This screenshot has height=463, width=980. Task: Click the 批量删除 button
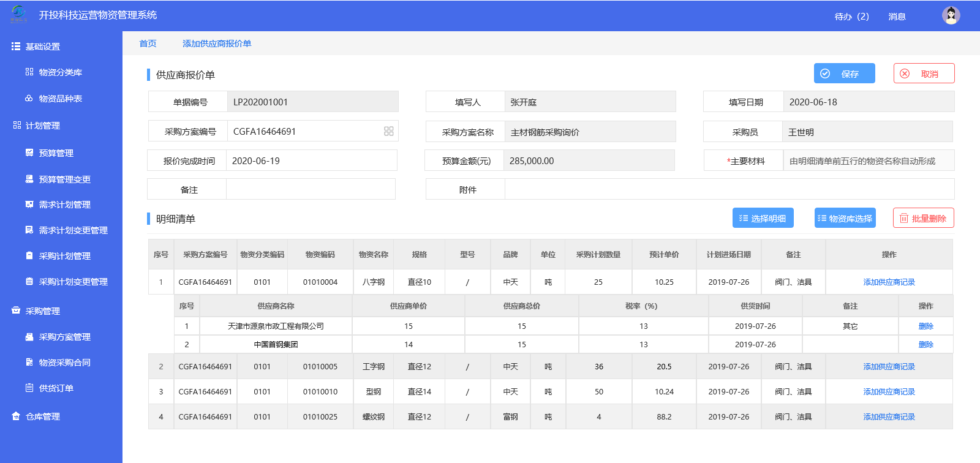tap(923, 218)
